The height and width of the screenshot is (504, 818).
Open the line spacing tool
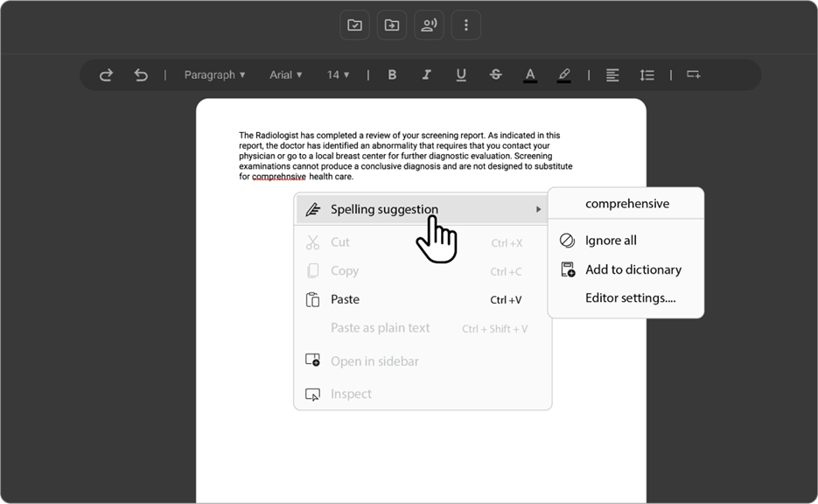[x=647, y=75]
